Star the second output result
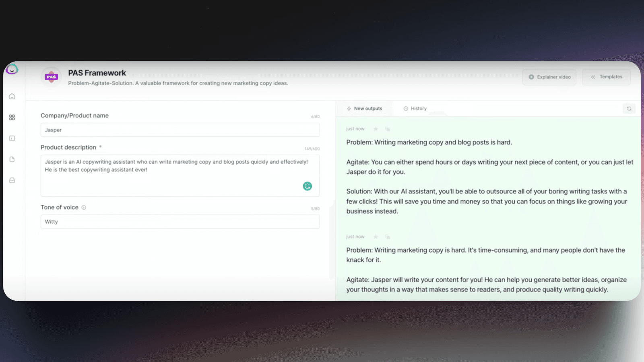644x362 pixels. pos(376,237)
